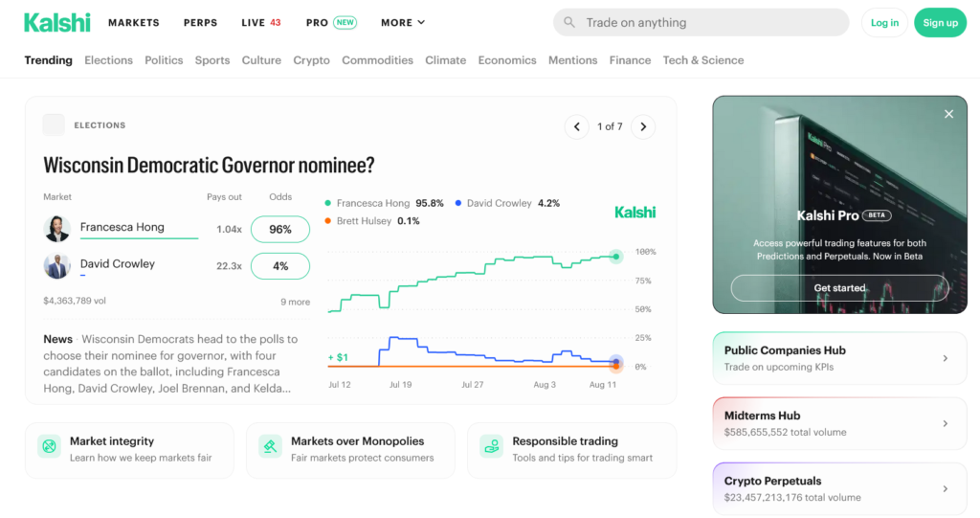The image size is (980, 518).
Task: Click David Crowley 4.2% chart legend
Action: [x=507, y=203]
